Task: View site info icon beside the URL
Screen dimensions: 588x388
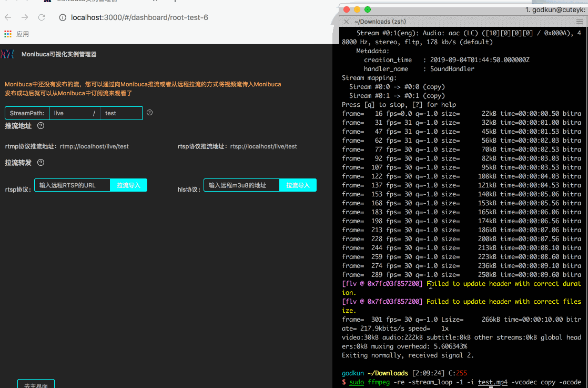Action: 63,17
